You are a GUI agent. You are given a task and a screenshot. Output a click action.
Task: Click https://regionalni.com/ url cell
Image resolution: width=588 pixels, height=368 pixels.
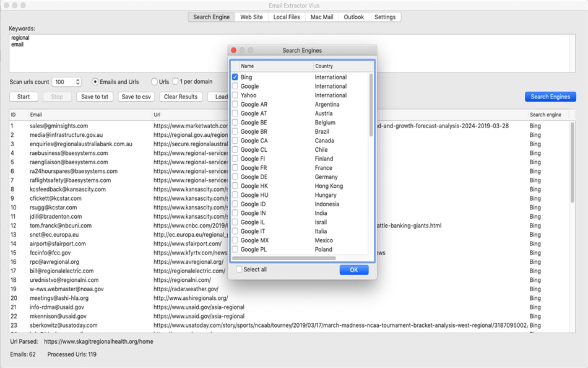tap(182, 280)
